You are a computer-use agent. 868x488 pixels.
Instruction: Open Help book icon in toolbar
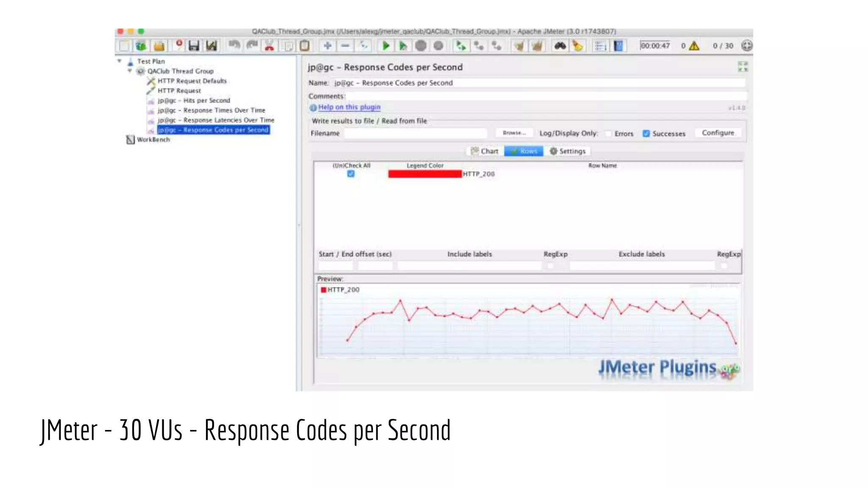pos(618,46)
